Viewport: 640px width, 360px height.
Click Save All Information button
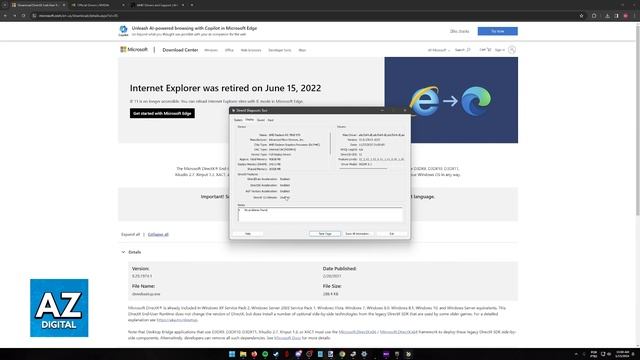(x=357, y=234)
